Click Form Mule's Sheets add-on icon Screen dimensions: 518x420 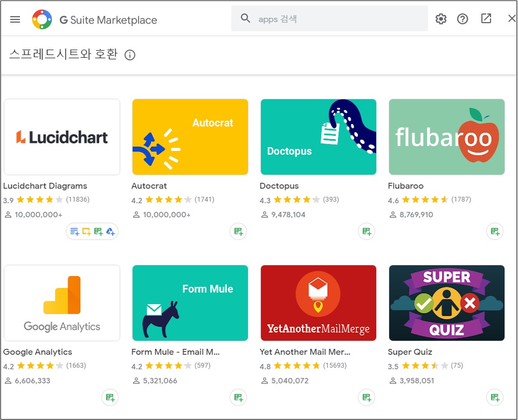coord(239,397)
